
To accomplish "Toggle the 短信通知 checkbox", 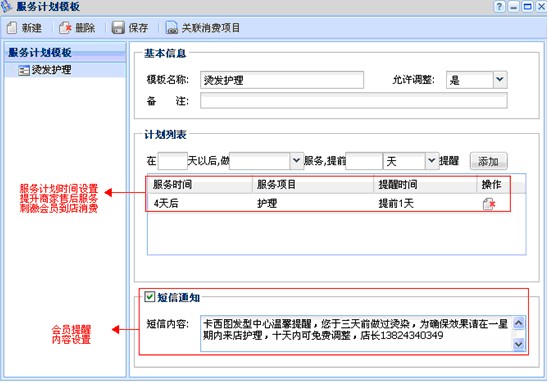I will click(x=150, y=297).
